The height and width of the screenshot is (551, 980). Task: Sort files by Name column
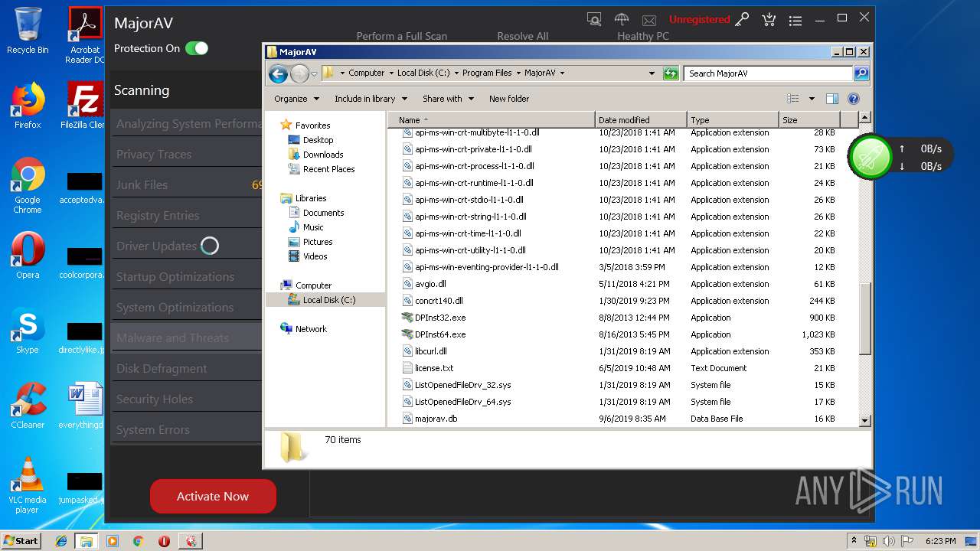coord(491,120)
